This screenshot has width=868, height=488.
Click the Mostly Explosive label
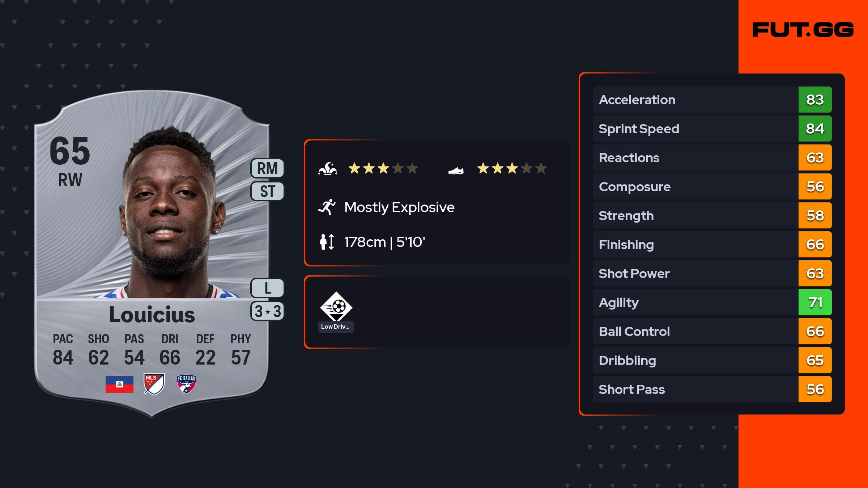pos(399,207)
